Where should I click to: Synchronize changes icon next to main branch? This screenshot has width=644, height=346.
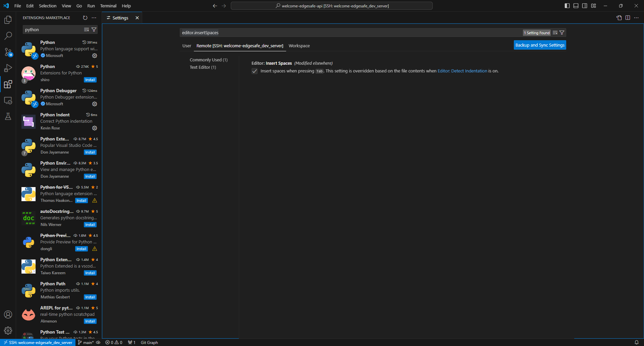(x=98, y=342)
